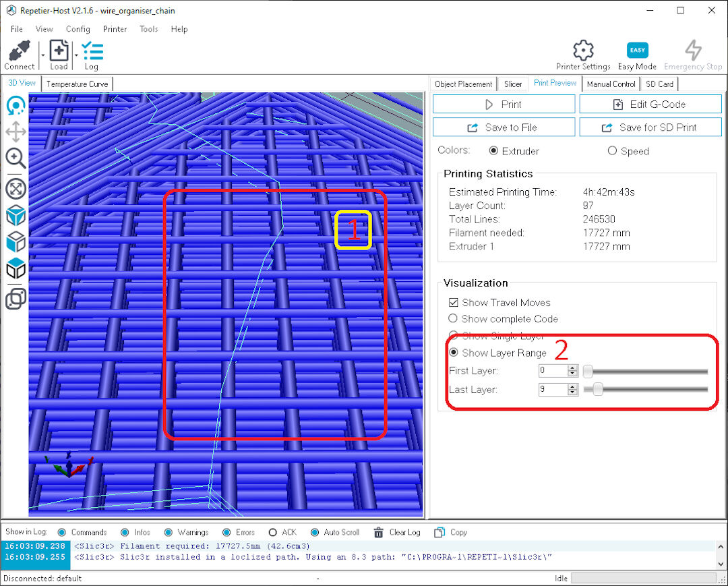The width and height of the screenshot is (728, 586).
Task: Click the Edit G-Code button
Action: click(650, 105)
